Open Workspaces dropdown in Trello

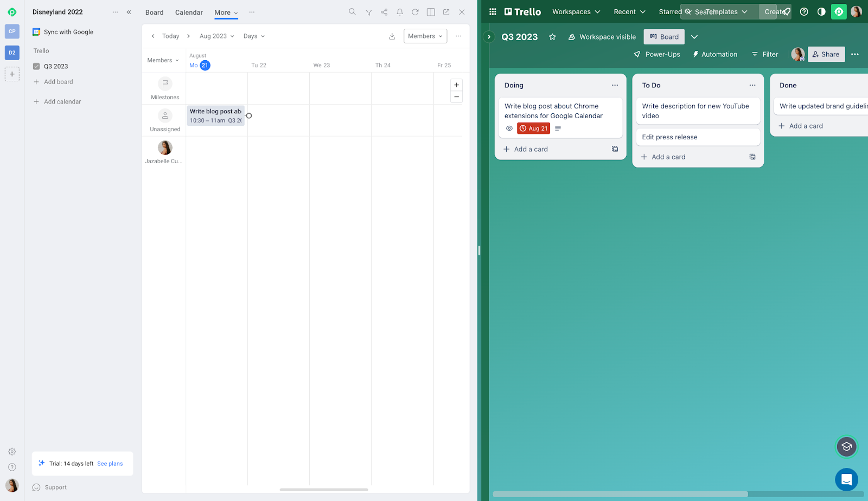576,11
